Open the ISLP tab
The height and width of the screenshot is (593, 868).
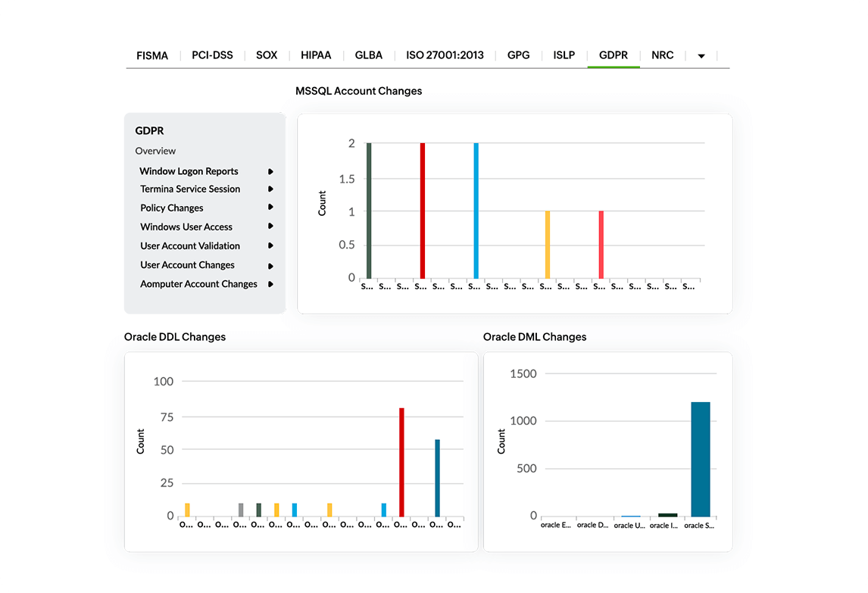click(564, 55)
